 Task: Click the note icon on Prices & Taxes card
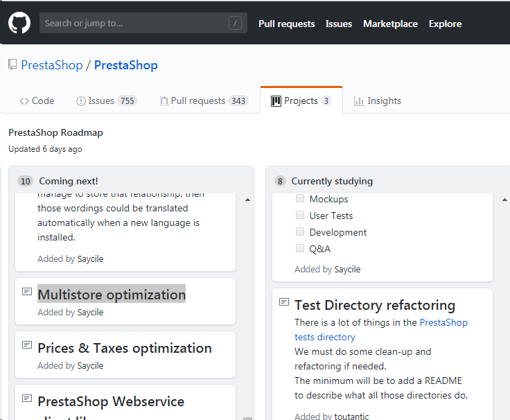pos(27,345)
